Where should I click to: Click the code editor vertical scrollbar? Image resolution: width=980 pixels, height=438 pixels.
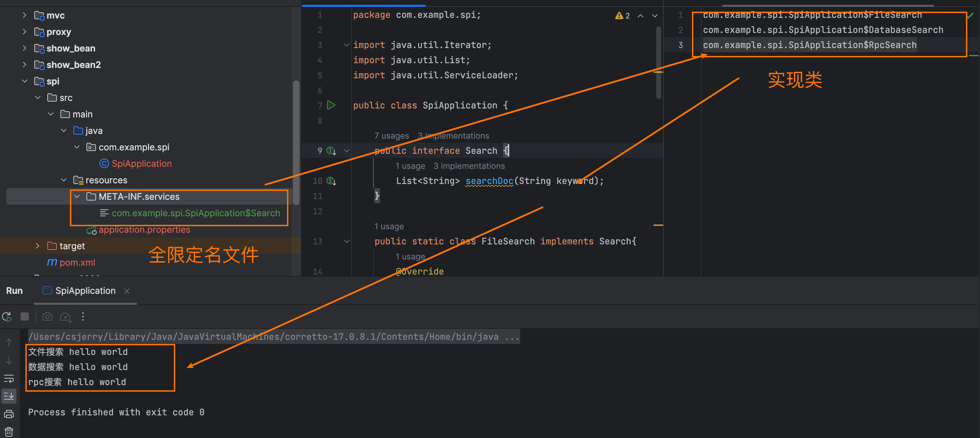tap(658, 63)
